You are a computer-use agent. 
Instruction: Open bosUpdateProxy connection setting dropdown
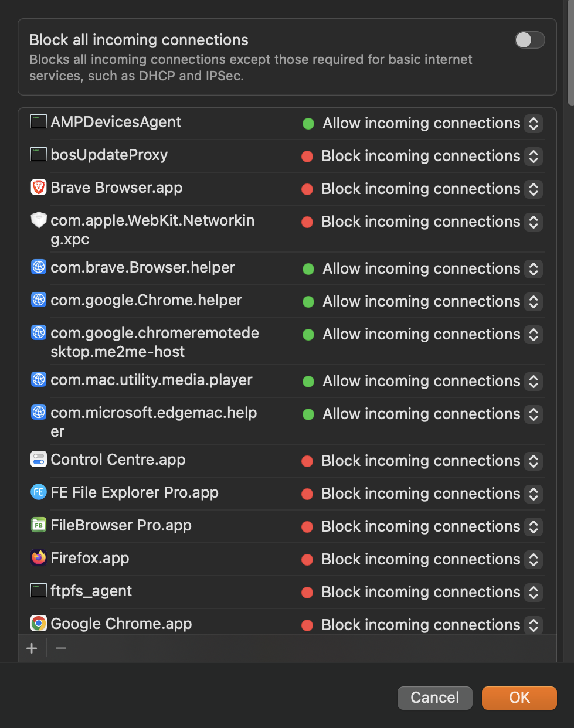pos(533,157)
